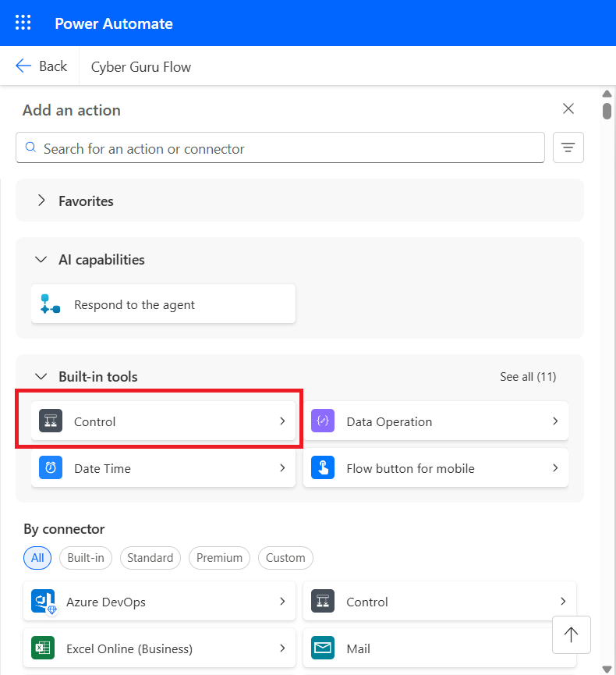This screenshot has height=675, width=616.
Task: Collapse the Built-in tools section
Action: click(x=41, y=377)
